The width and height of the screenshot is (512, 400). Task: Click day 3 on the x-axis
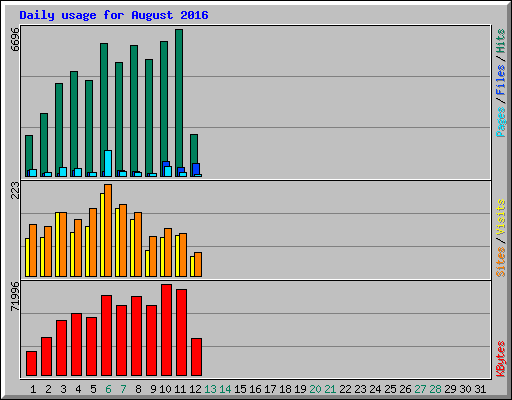63,389
